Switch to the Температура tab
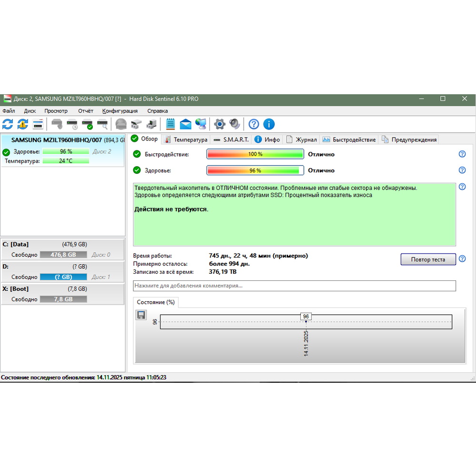 coord(186,139)
